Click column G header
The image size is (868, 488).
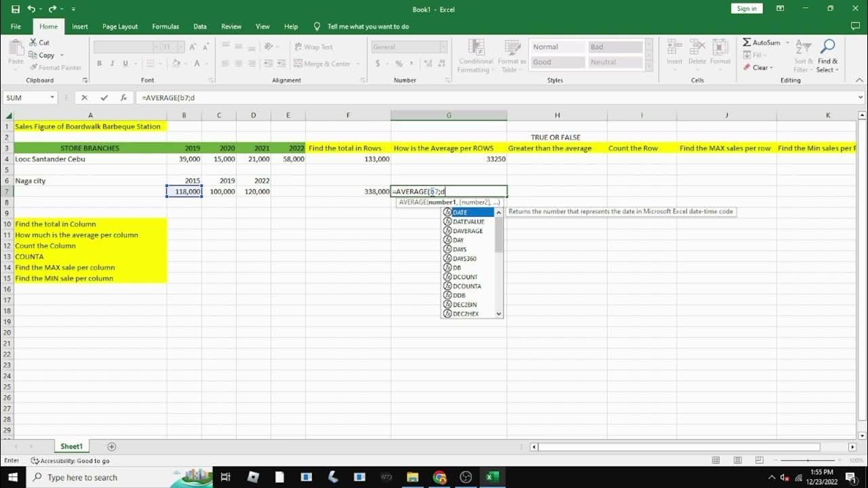(448, 115)
